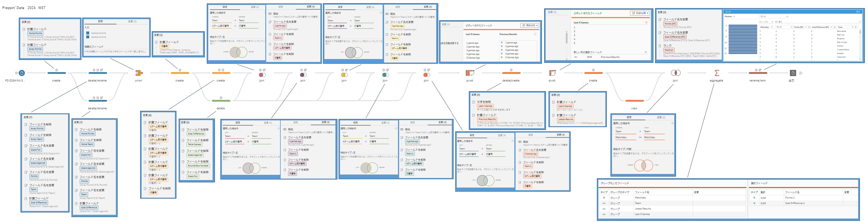Select the pivot step before delete/create
Image resolution: width=868 pixels, height=222 pixels.
tap(470, 73)
